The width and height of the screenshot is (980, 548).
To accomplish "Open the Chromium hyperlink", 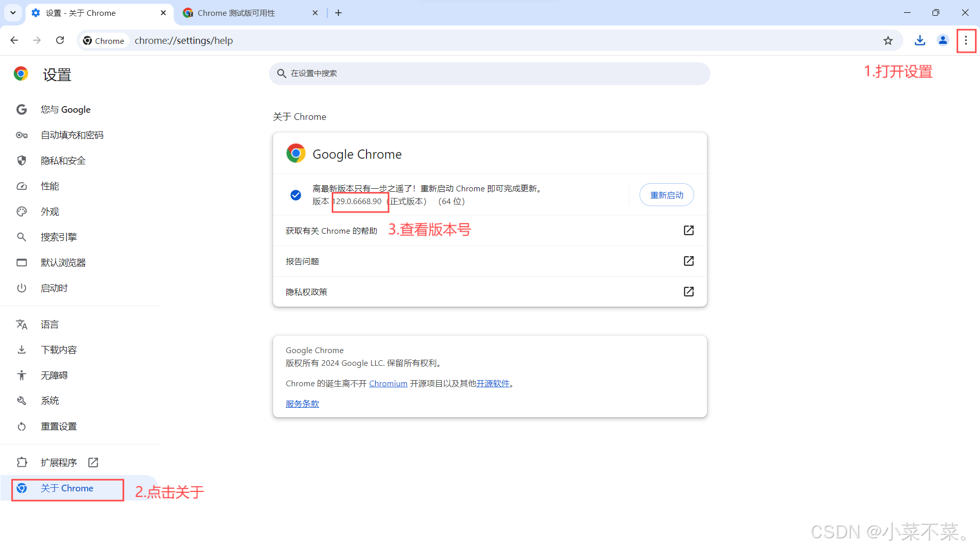I will (388, 383).
